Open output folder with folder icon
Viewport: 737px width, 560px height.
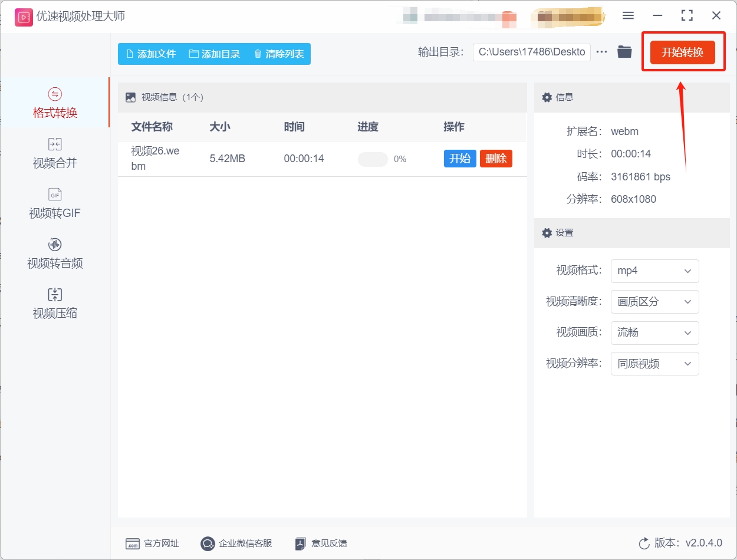624,52
